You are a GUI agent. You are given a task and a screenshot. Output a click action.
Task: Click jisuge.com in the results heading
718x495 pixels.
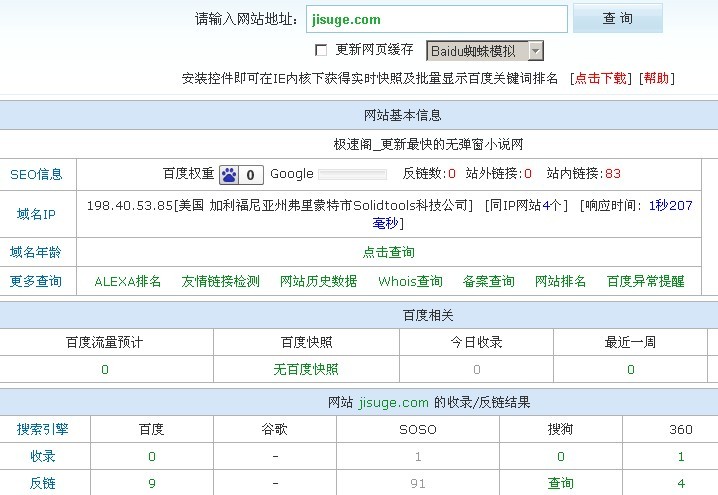pyautogui.click(x=394, y=403)
